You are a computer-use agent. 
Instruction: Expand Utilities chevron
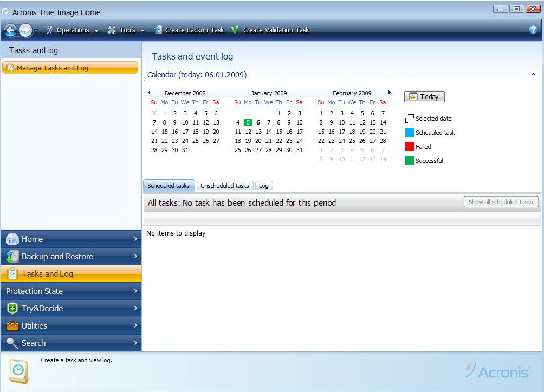[x=135, y=325]
